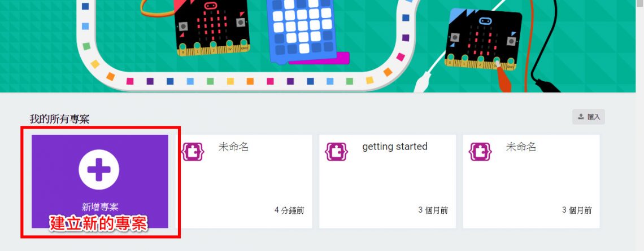644x251 pixels.
Task: Open the rightmost 未命名 project title
Action: pyautogui.click(x=521, y=147)
